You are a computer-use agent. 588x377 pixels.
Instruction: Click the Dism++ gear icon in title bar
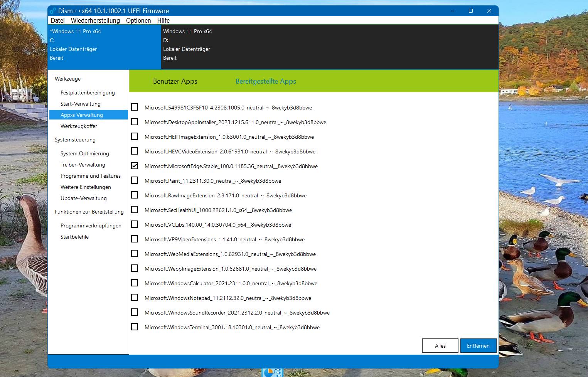tap(53, 11)
